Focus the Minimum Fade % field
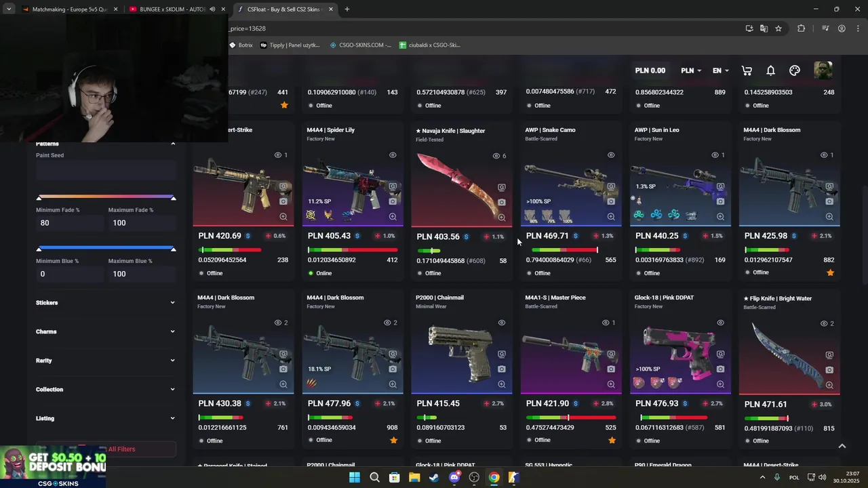 [70, 223]
